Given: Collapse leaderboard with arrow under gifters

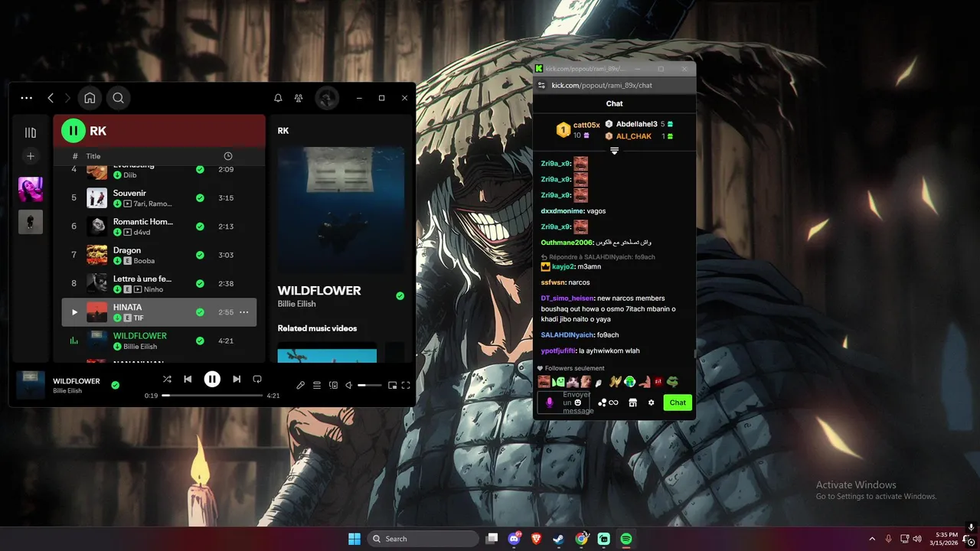Looking at the screenshot, I should [614, 151].
